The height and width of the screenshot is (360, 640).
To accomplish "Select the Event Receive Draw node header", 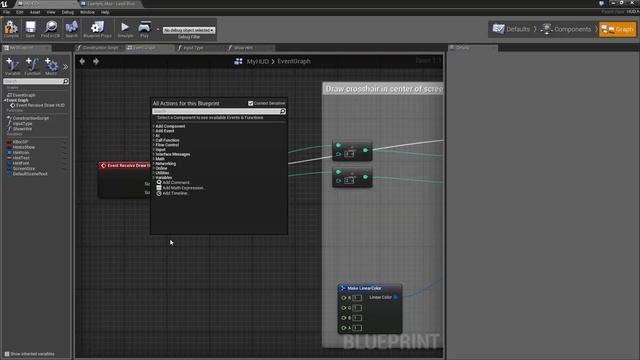I will click(124, 165).
